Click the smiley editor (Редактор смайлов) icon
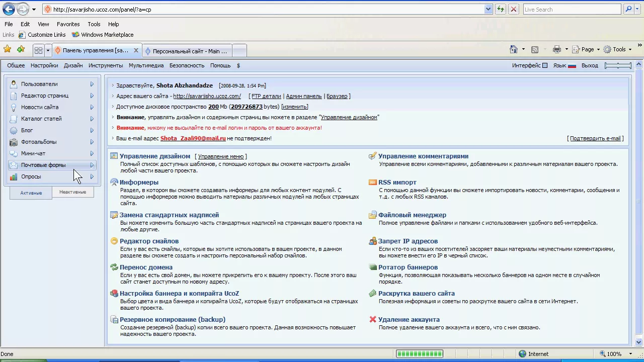Image resolution: width=644 pixels, height=362 pixels. [114, 241]
